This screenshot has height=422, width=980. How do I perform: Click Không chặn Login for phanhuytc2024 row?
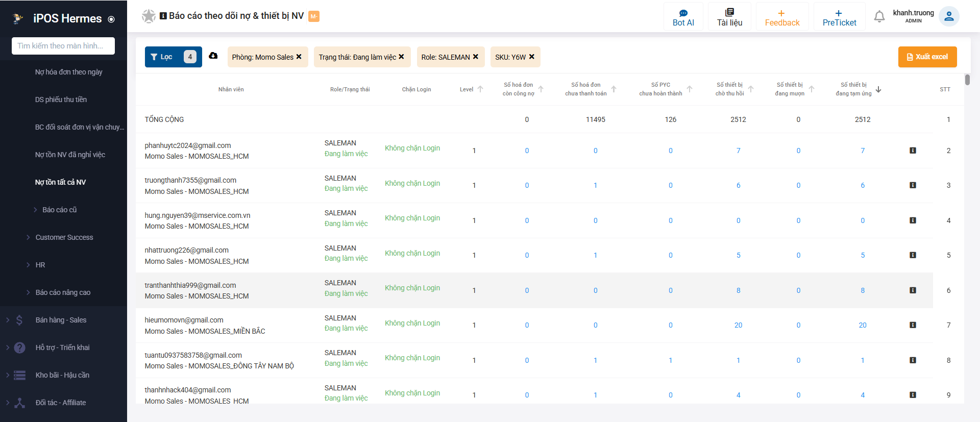412,148
